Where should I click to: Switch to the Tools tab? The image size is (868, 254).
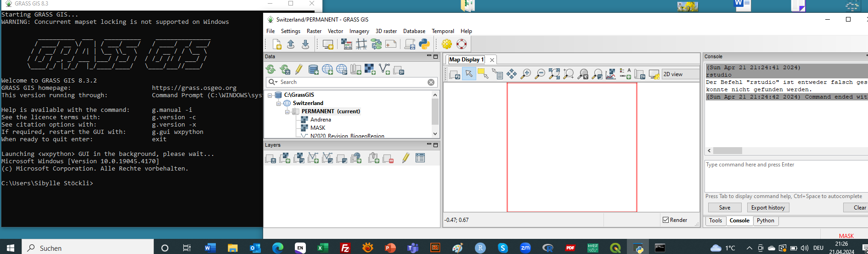(x=716, y=221)
